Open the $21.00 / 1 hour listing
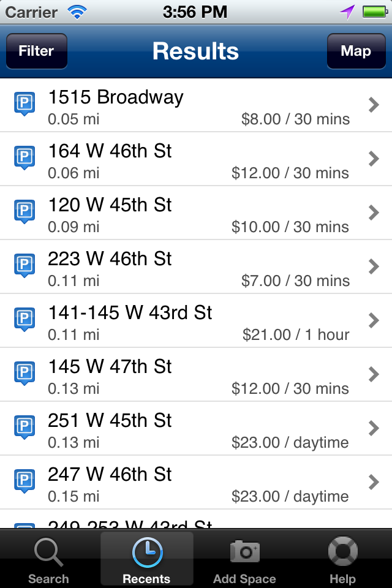 click(x=196, y=320)
